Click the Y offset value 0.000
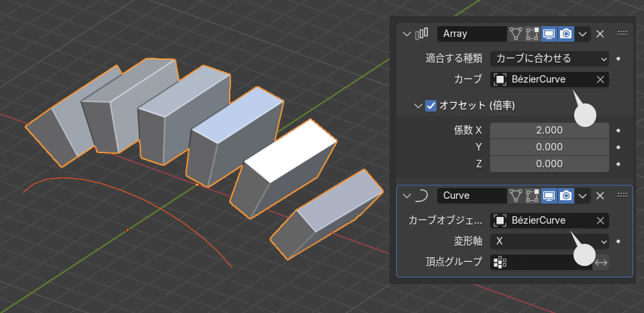The width and height of the screenshot is (644, 313). [549, 147]
